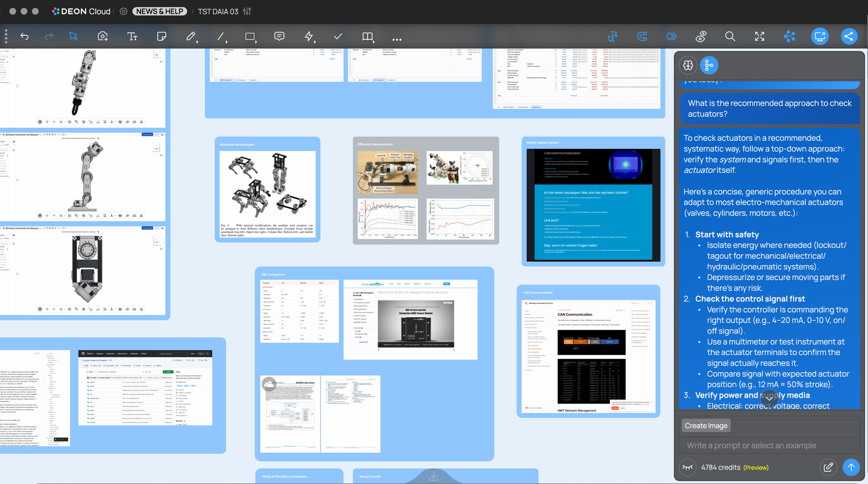Pick the Text tool

[x=132, y=36]
